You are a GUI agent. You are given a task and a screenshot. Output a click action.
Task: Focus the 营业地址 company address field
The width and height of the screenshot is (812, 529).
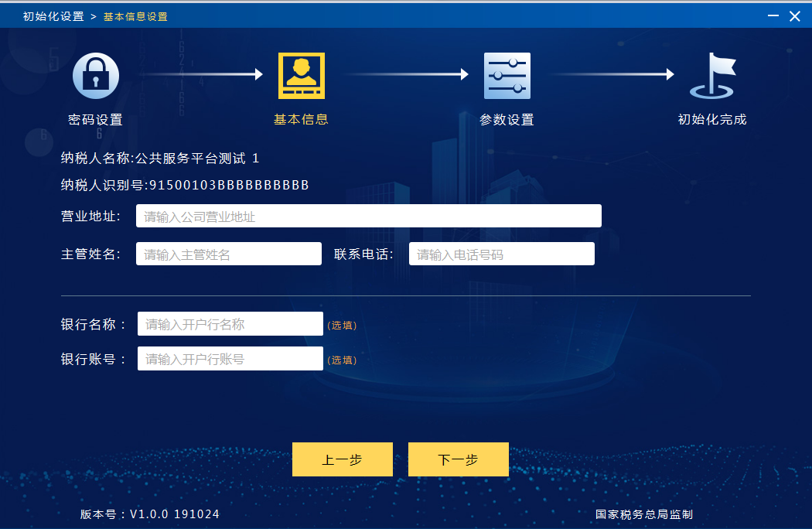[x=369, y=216]
